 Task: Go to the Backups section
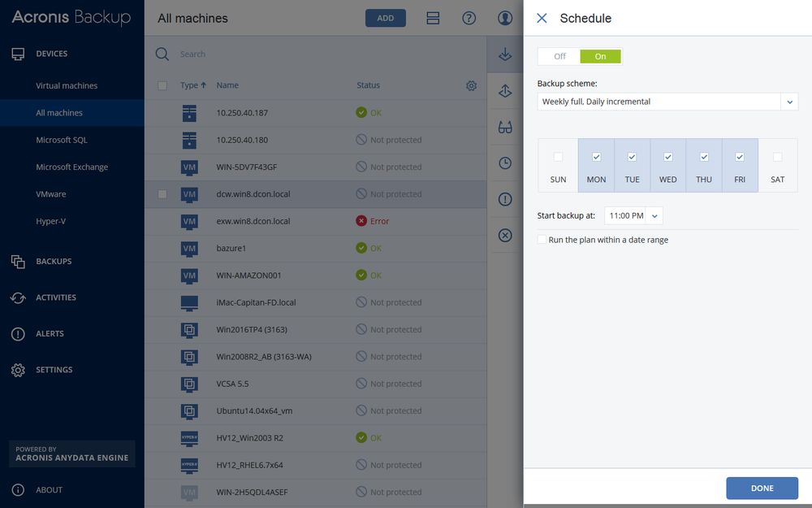pos(54,261)
